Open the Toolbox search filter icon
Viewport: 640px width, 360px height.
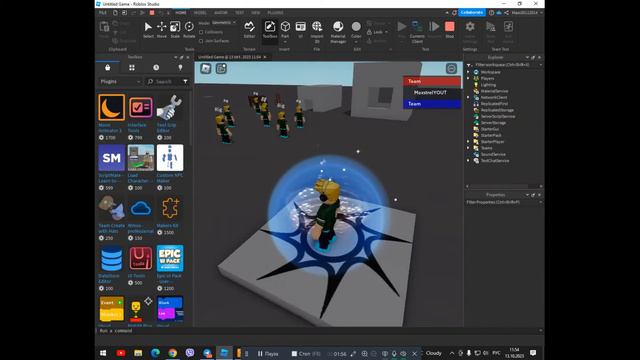(x=186, y=82)
